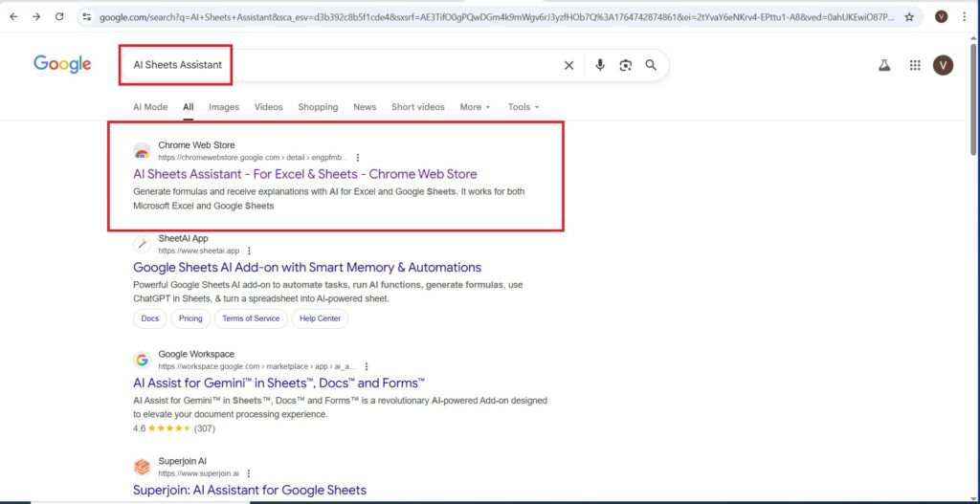Expand the More search filters dropdown

(x=475, y=107)
